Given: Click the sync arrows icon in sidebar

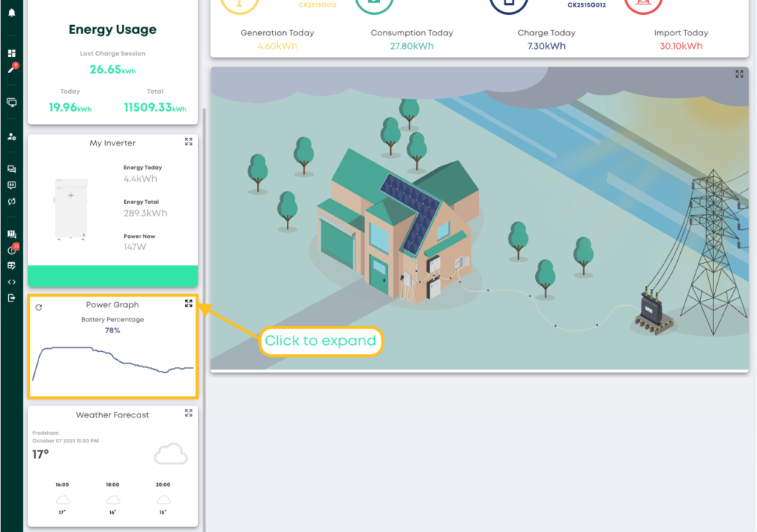Looking at the screenshot, I should click(x=11, y=201).
